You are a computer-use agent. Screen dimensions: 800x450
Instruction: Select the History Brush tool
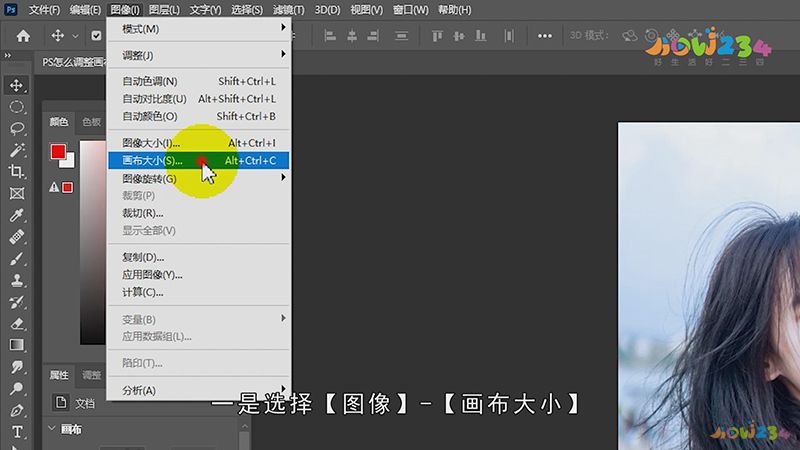16,302
